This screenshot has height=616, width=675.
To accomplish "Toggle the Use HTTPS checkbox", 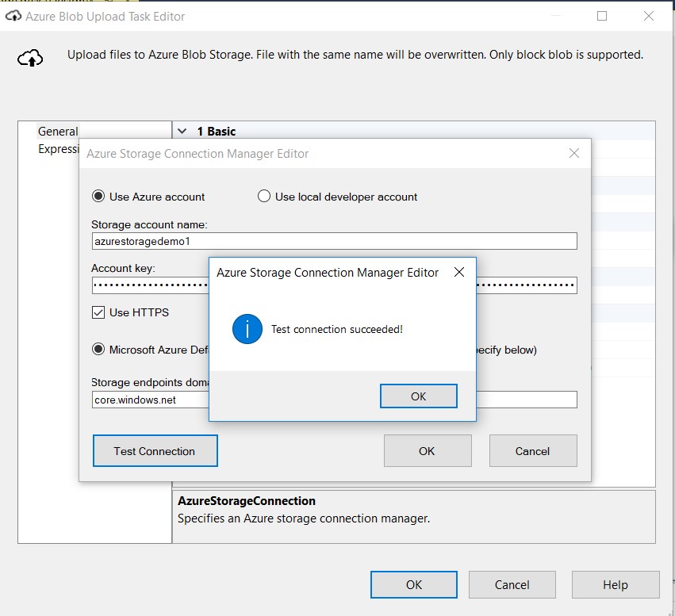I will (98, 312).
